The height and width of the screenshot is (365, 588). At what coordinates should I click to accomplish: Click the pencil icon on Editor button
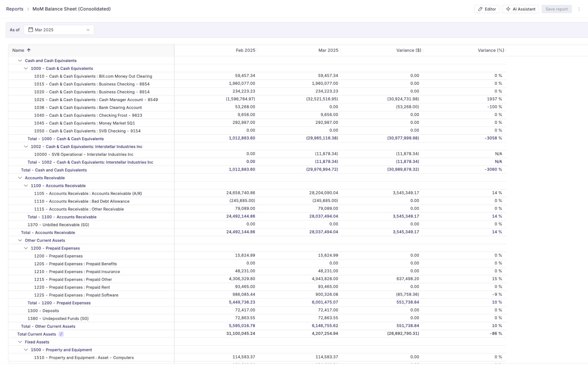point(480,9)
